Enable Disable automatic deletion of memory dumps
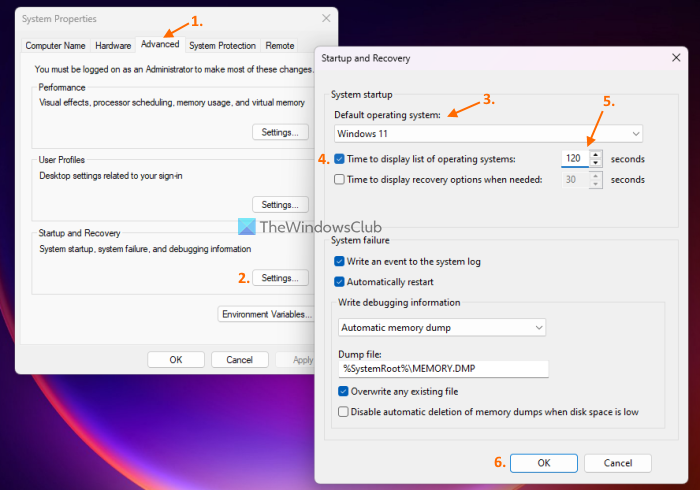 pos(343,411)
